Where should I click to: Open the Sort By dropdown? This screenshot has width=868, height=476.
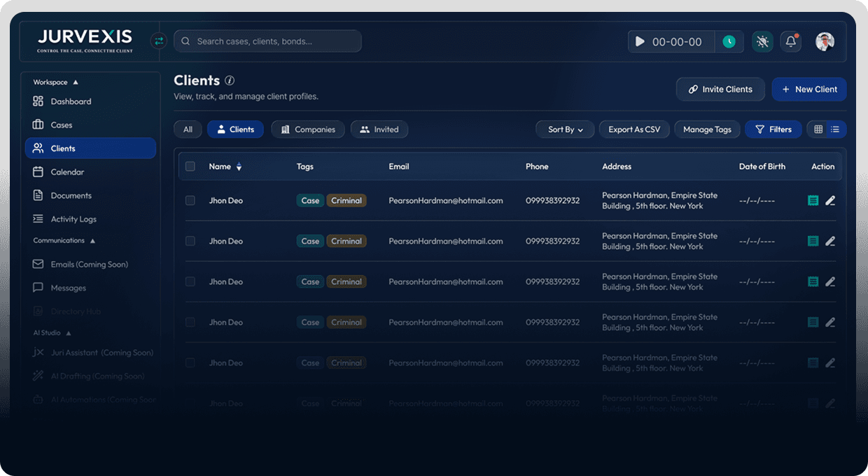pyautogui.click(x=565, y=129)
